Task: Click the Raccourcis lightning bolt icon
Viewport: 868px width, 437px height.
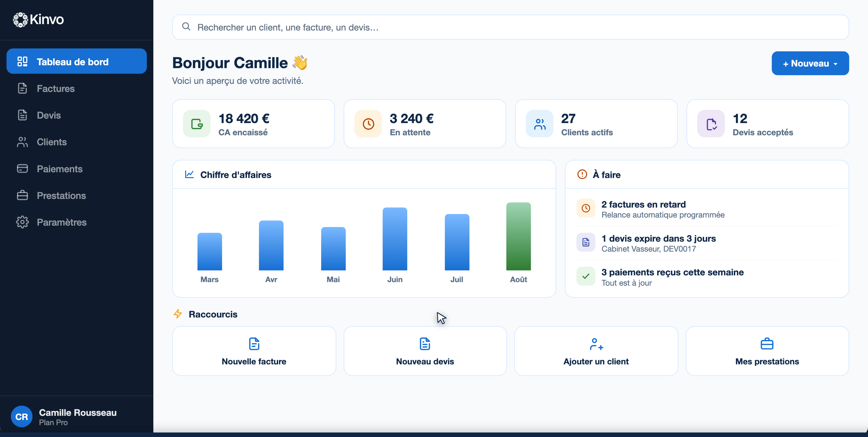Action: tap(177, 314)
